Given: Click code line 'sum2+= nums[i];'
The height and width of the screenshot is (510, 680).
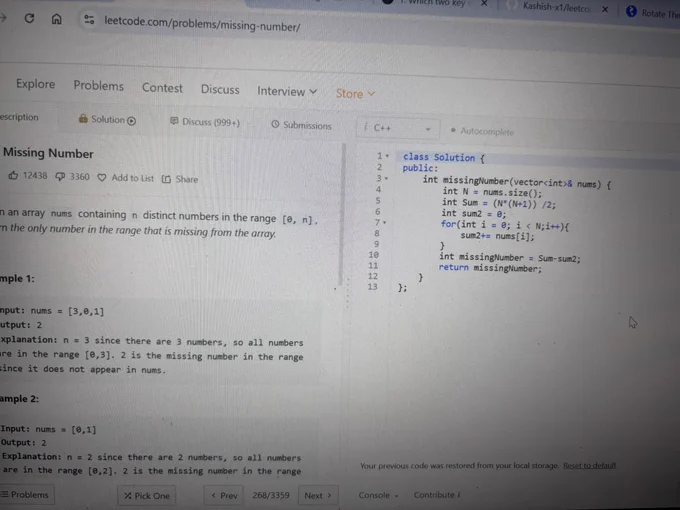Looking at the screenshot, I should point(497,236).
